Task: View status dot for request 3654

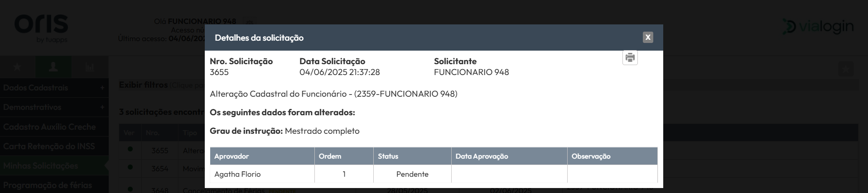Action: pos(130,167)
